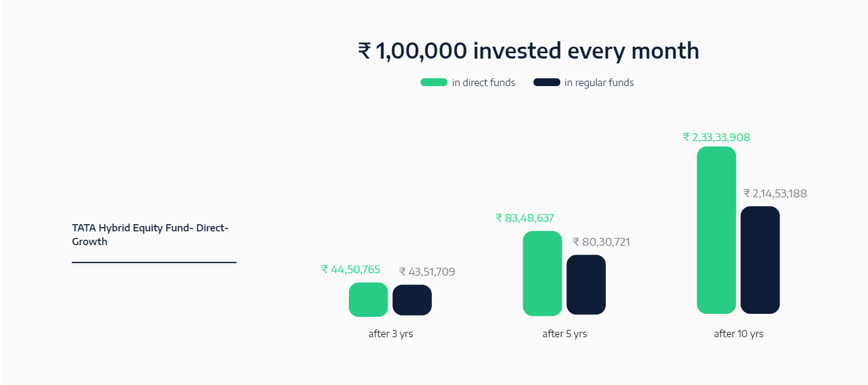Click the ₹ 80,30,721 value label
Image resolution: width=868 pixels, height=385 pixels.
[x=601, y=242]
